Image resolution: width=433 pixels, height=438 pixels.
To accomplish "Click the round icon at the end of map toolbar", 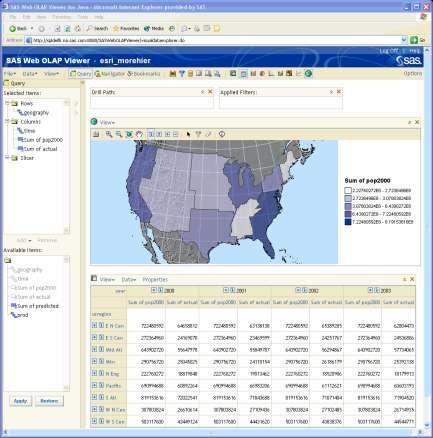I will [222, 134].
